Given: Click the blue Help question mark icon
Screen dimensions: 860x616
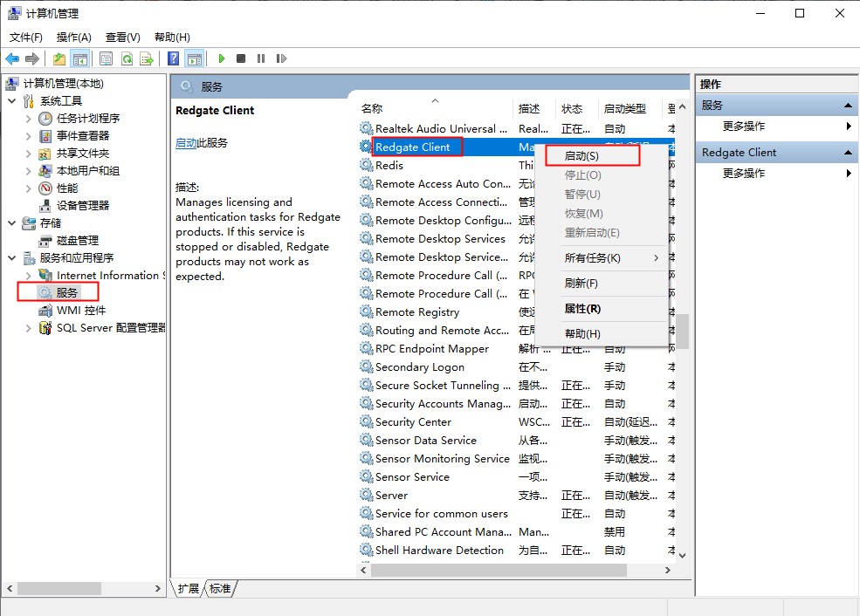Looking at the screenshot, I should pos(174,58).
